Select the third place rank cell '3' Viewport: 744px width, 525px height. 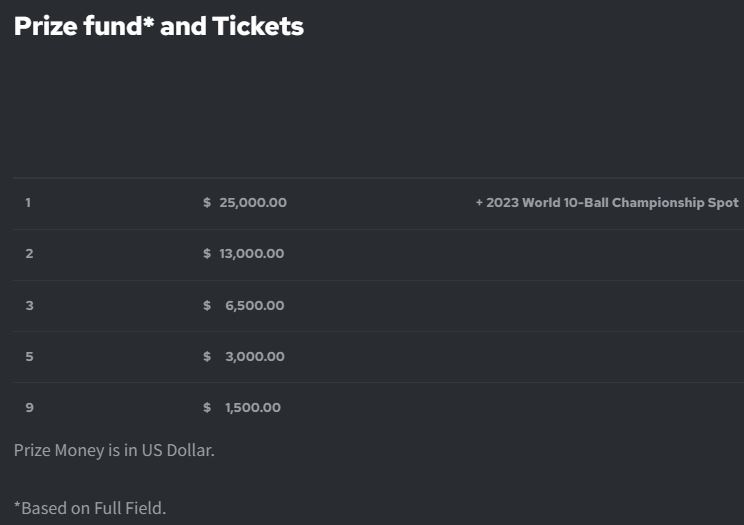click(x=29, y=305)
